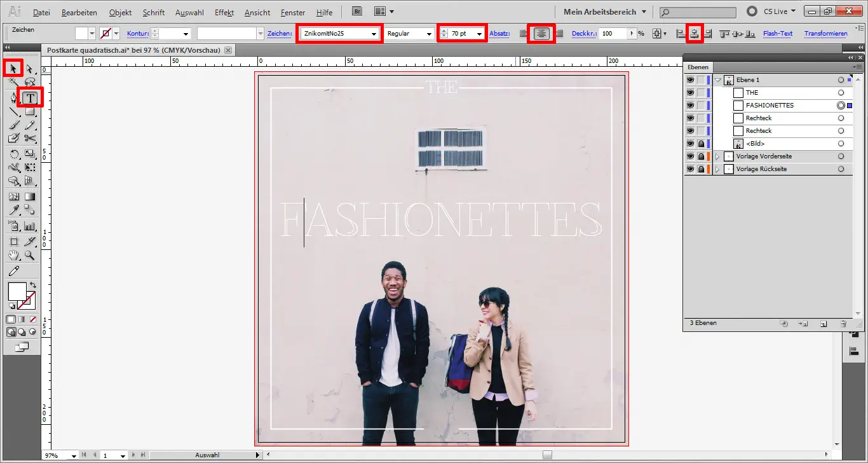Click the delete layer trash icon
868x463 pixels.
pyautogui.click(x=843, y=324)
